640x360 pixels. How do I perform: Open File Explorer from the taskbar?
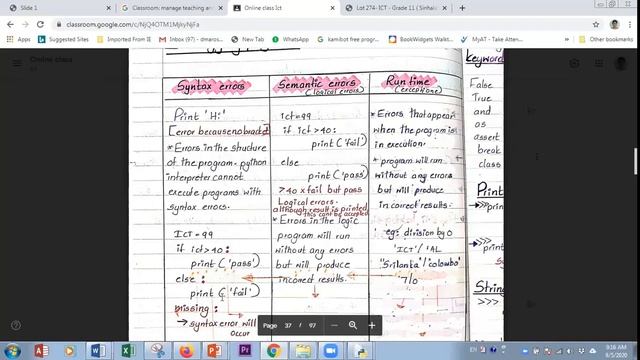[x=303, y=351]
